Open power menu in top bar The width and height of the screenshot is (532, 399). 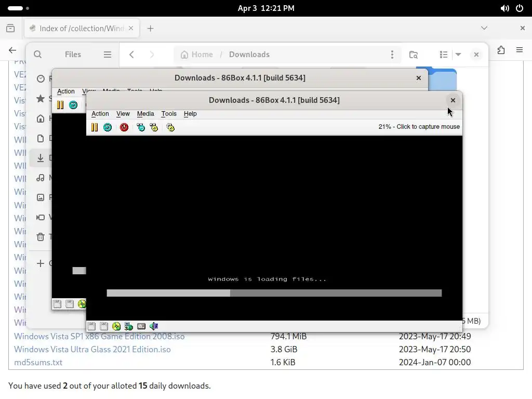coord(520,8)
